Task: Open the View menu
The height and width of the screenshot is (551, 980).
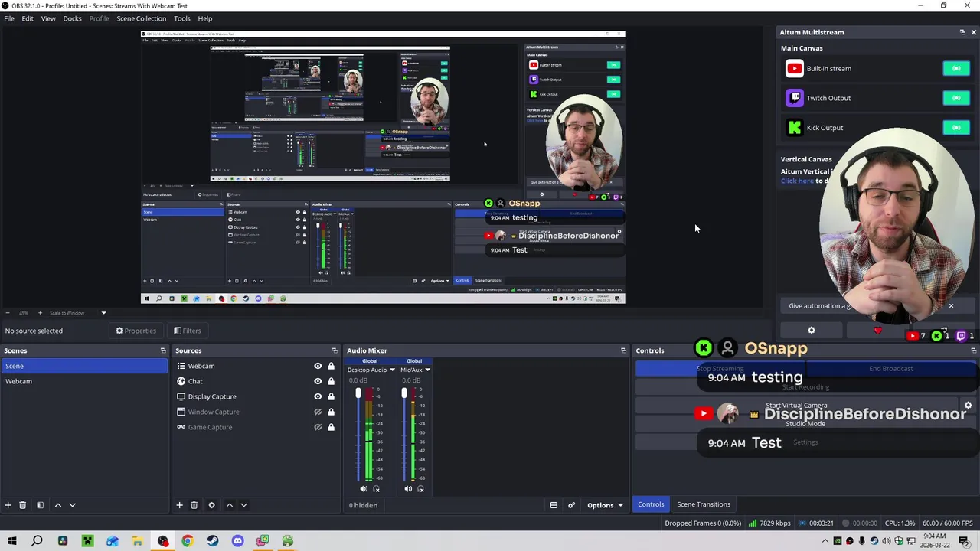Action: (x=48, y=18)
